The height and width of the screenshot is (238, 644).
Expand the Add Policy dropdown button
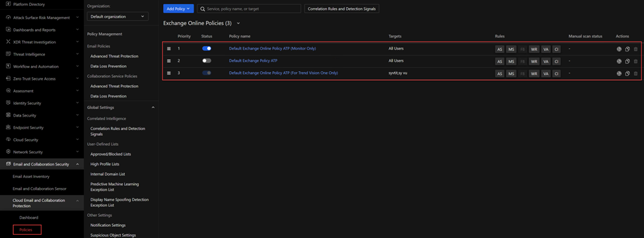tap(178, 9)
